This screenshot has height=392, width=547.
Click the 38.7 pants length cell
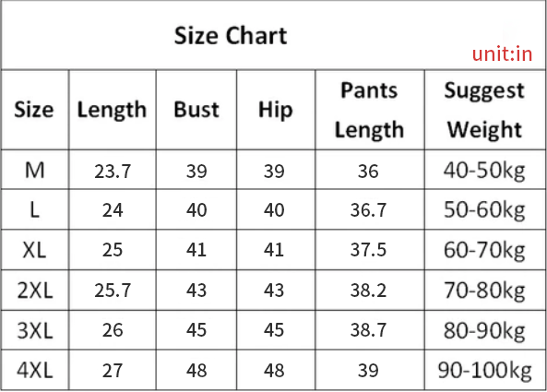(368, 330)
